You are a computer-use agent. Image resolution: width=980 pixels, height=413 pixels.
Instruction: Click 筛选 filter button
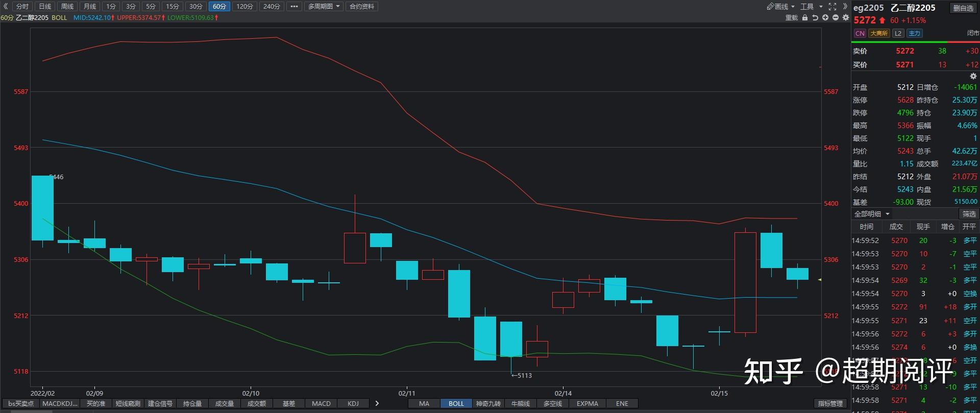[x=969, y=214]
